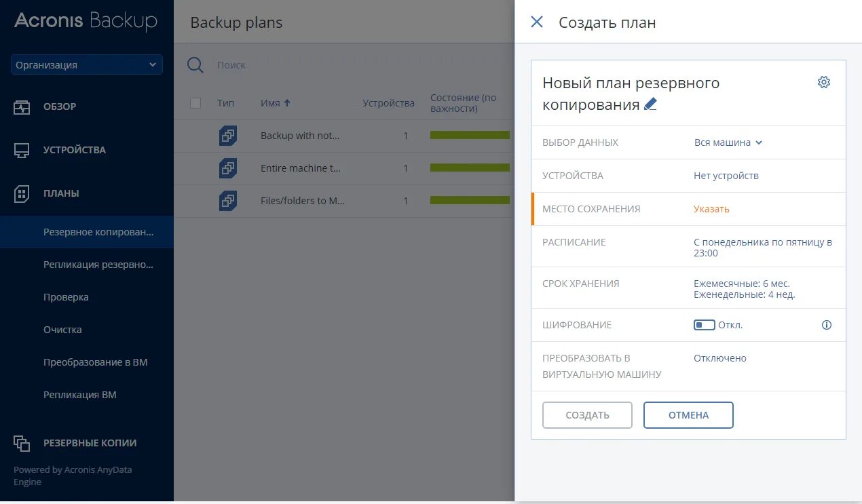Click the Обзор monitor icon in sidebar
Screen dimensions: 862x504
pos(22,106)
